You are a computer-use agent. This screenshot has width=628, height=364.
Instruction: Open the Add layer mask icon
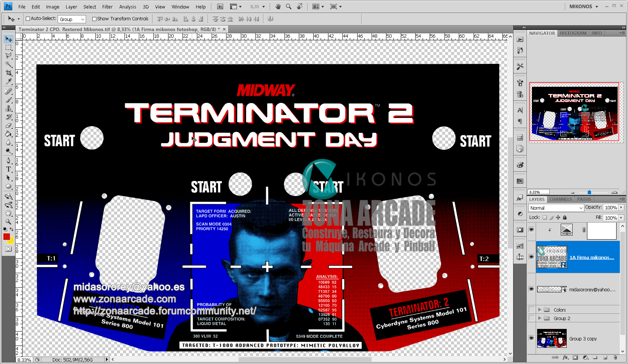[x=575, y=357]
